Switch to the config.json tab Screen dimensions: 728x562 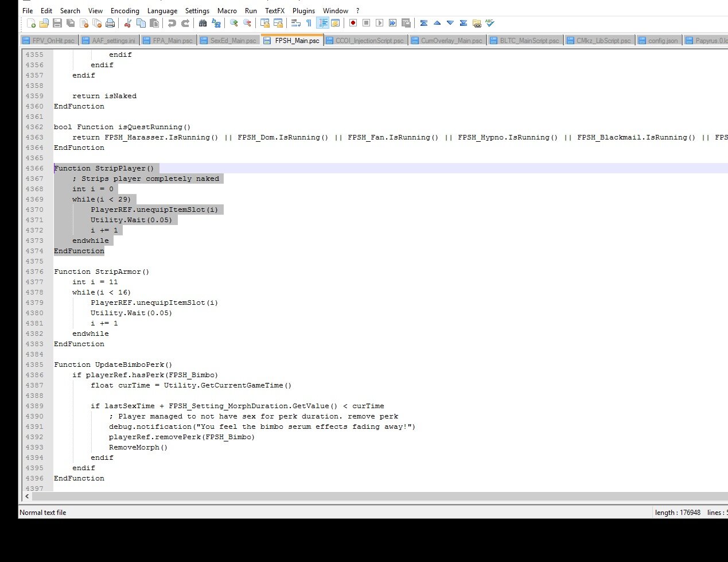click(659, 40)
